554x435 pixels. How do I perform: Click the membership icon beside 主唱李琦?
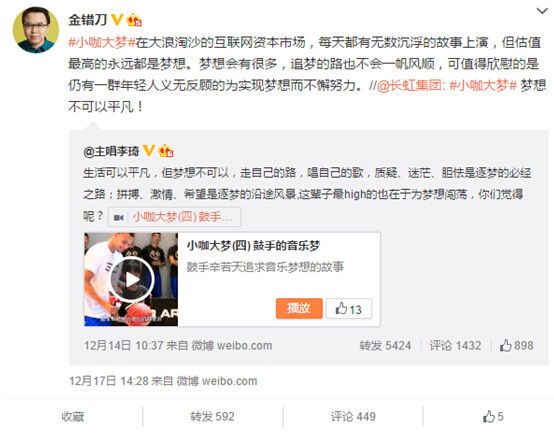point(166,151)
